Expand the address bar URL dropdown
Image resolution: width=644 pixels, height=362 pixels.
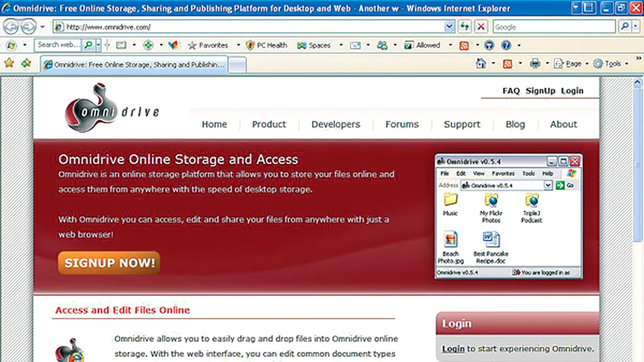[449, 27]
